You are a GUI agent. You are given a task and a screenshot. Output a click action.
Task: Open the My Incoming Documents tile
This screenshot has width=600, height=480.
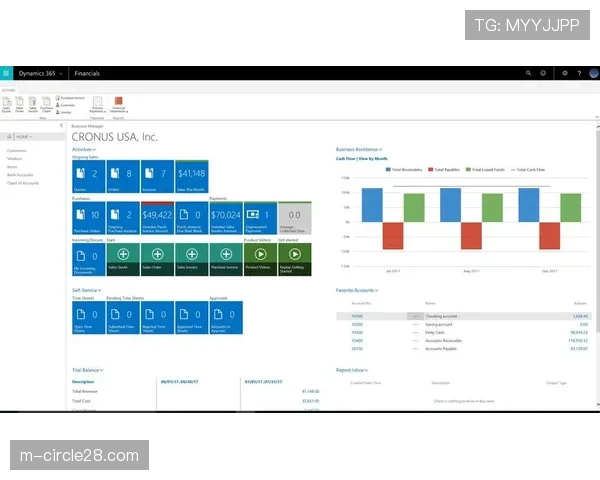click(88, 259)
